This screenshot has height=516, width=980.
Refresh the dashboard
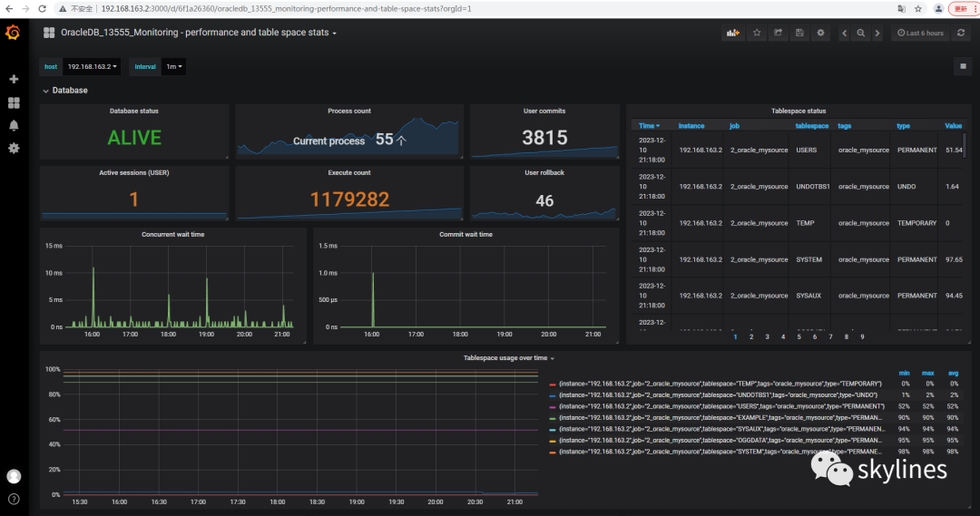(x=961, y=34)
